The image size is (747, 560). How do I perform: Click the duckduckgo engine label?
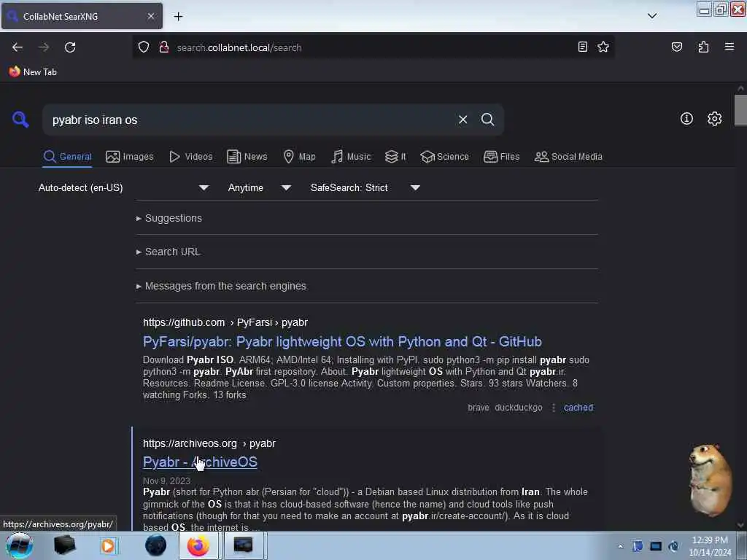tap(519, 408)
